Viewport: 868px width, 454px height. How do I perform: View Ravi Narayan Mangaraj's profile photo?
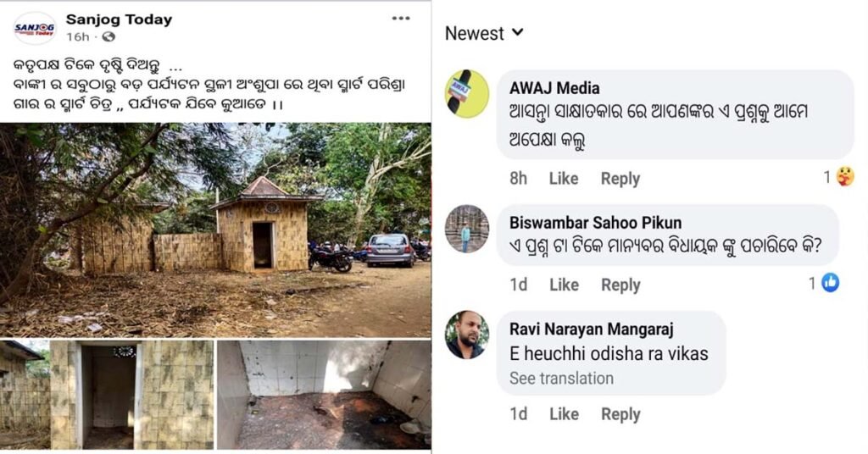tap(467, 335)
